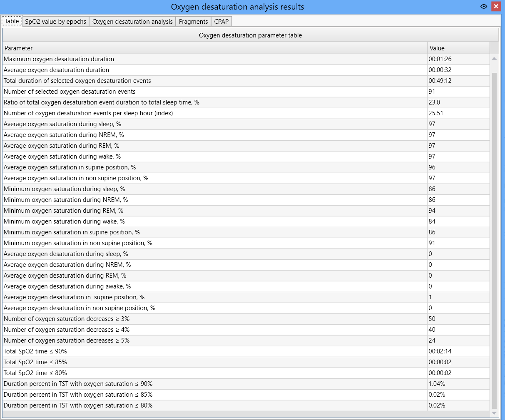This screenshot has width=505, height=420.
Task: Click the Parameter column header
Action: (x=215, y=48)
